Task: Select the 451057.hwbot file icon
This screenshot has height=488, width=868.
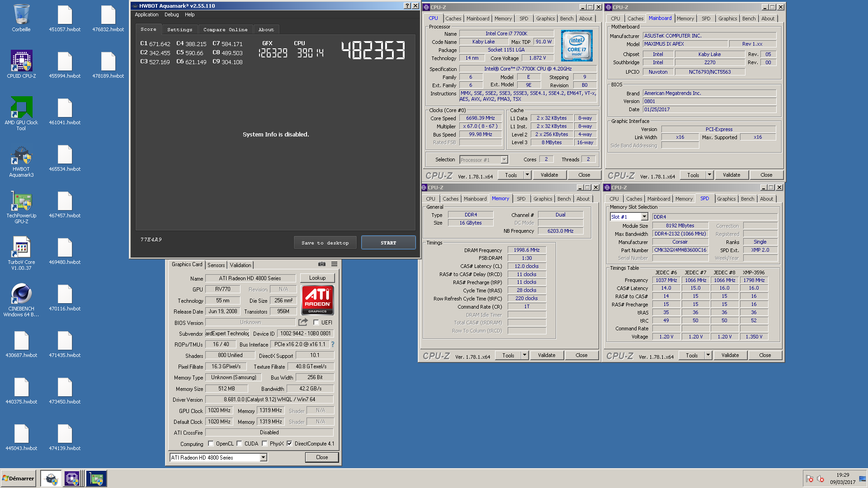Action: 65,18
